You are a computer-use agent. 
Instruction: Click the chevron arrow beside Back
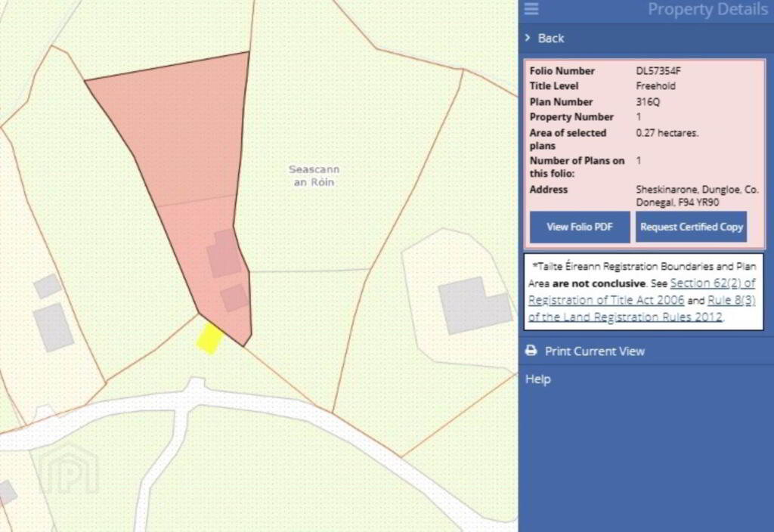pos(528,38)
